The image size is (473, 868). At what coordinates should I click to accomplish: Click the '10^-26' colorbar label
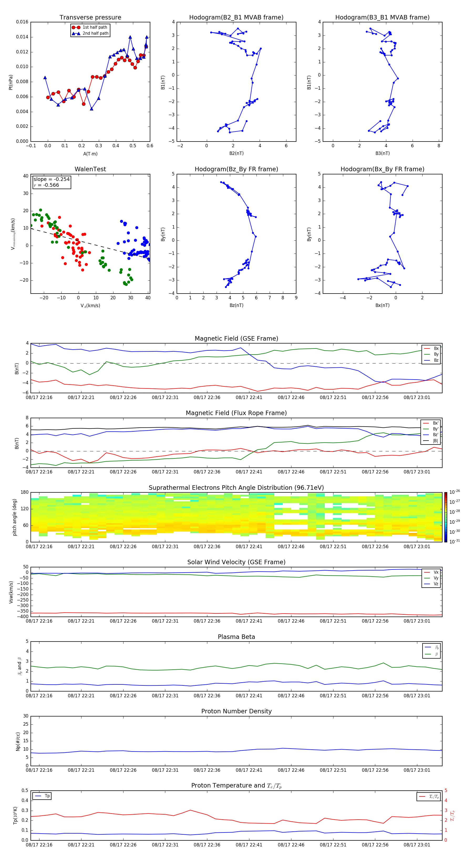tap(455, 492)
